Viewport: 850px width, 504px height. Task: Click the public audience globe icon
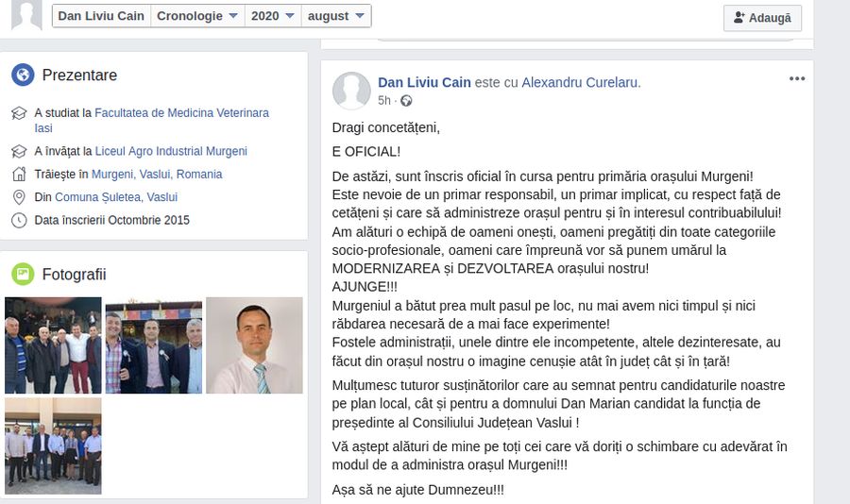(x=406, y=101)
